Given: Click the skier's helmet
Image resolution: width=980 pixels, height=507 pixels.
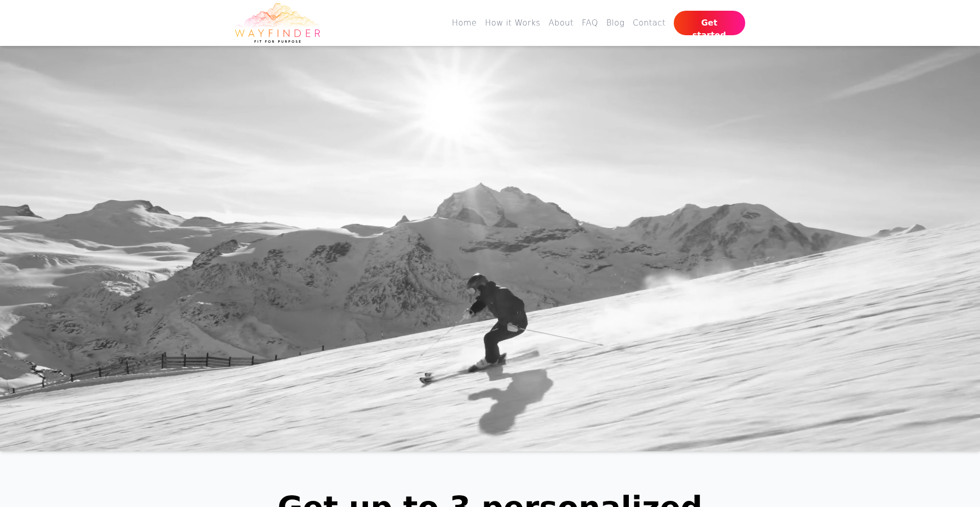Looking at the screenshot, I should pyautogui.click(x=477, y=282).
